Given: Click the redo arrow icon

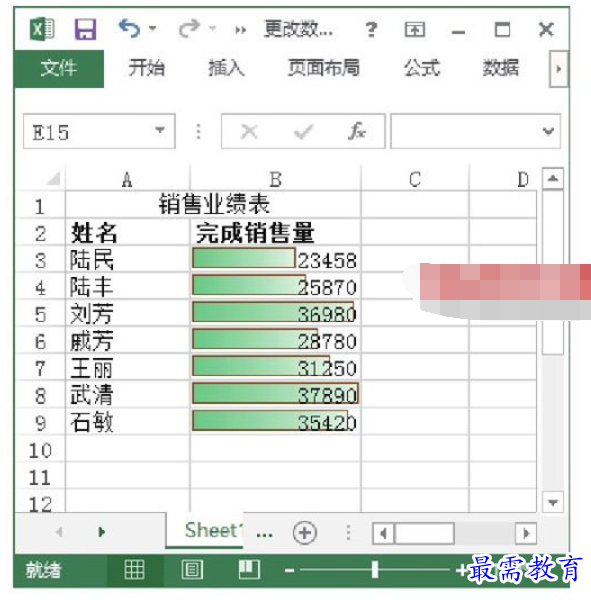Looking at the screenshot, I should pyautogui.click(x=189, y=29).
